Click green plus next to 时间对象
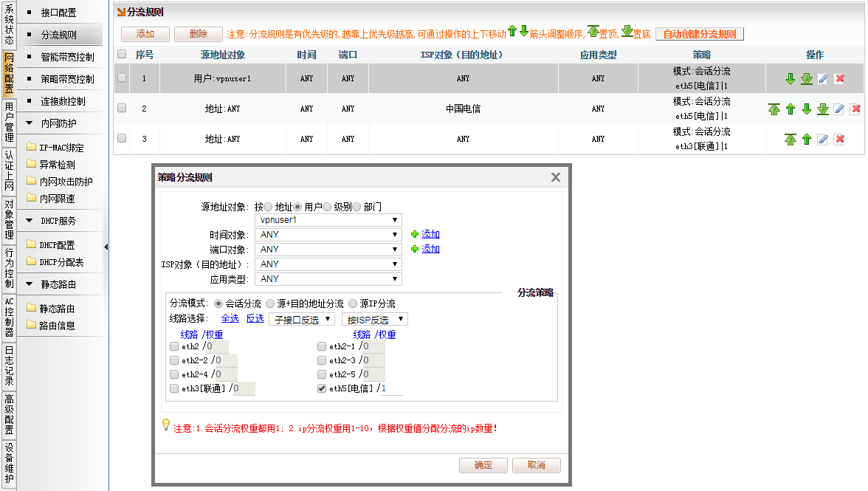Viewport: 868px width, 491px height. [415, 235]
